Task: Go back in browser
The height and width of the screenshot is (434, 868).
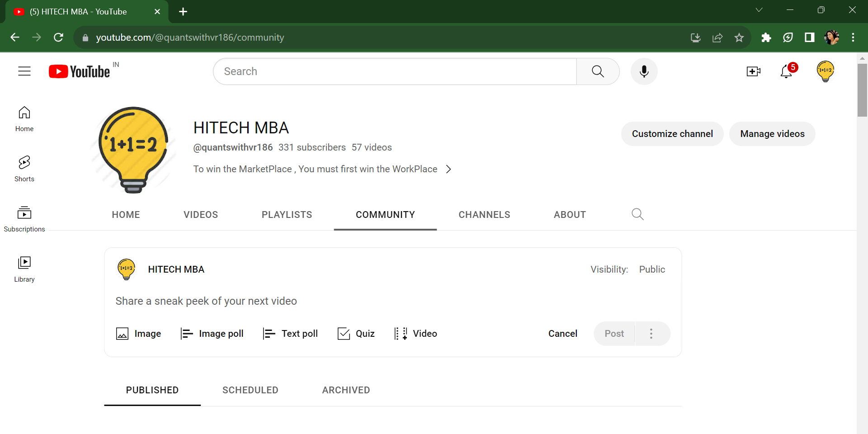Action: point(15,38)
